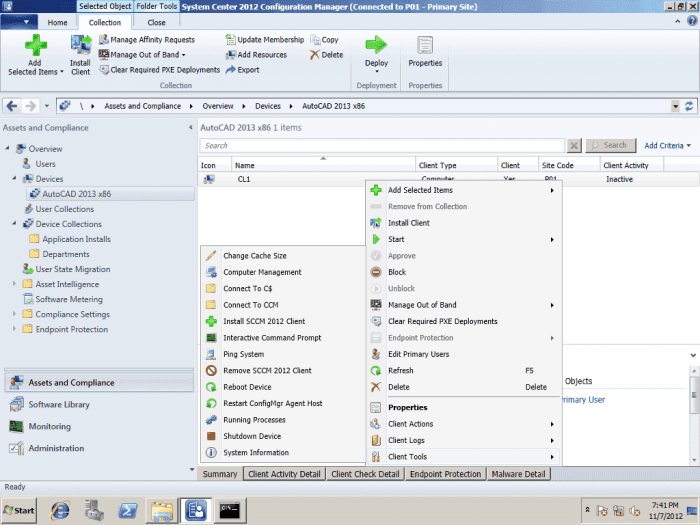Click Manage Affinity Requests in ribbon
Image resolution: width=700 pixels, height=525 pixels.
147,40
